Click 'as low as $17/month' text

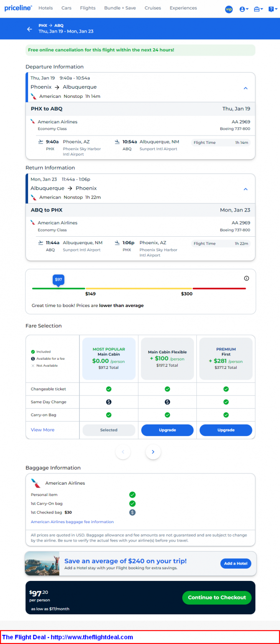point(50,609)
